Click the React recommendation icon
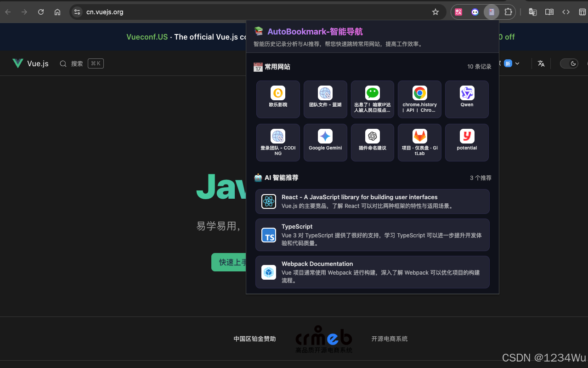Screen dimensions: 588x368 coord(269,201)
